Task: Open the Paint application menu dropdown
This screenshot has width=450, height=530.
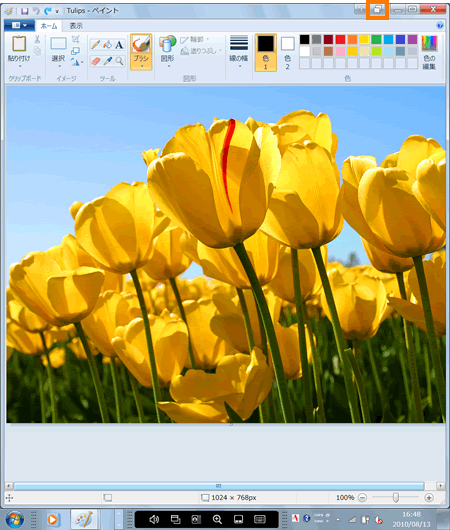Action: (x=19, y=25)
